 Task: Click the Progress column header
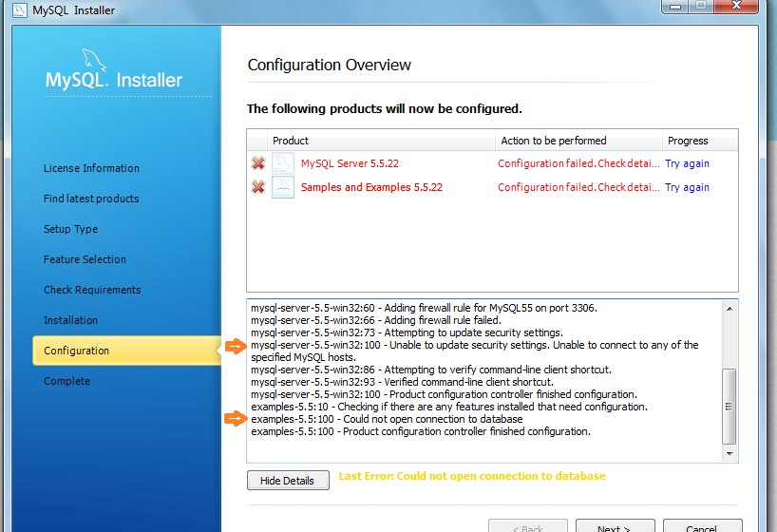pyautogui.click(x=700, y=141)
